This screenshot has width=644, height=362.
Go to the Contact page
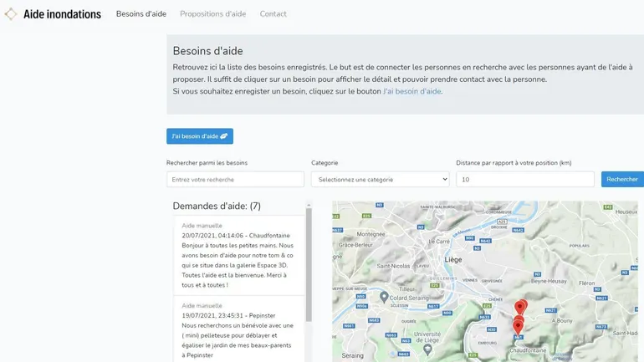tap(273, 14)
